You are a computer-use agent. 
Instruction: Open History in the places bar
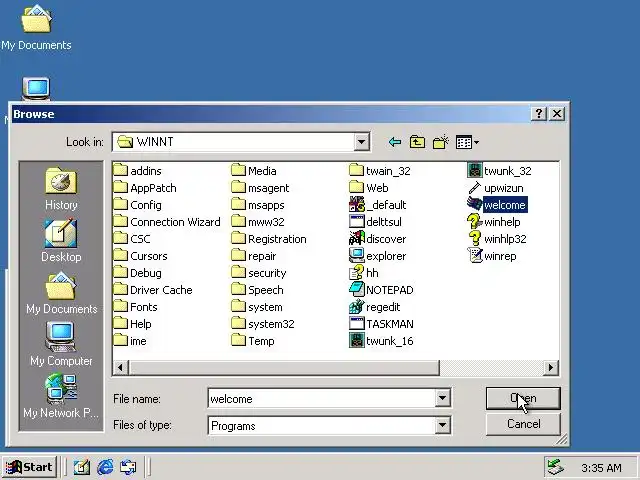click(x=61, y=189)
